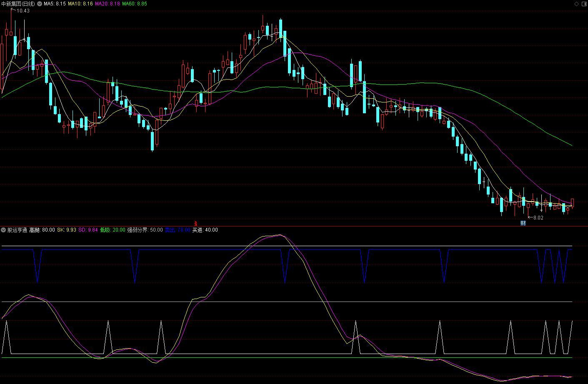Click the SD: 9.84 value
588x384 pixels.
(x=88, y=230)
